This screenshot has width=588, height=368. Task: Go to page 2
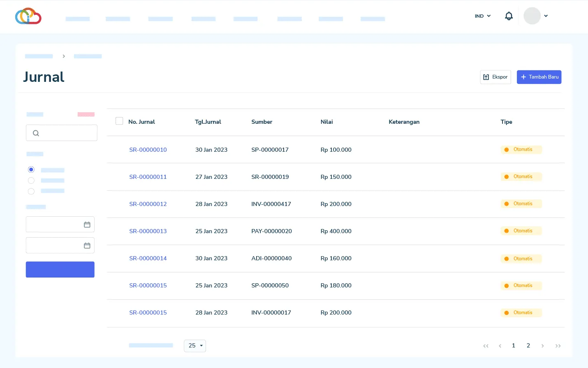528,346
